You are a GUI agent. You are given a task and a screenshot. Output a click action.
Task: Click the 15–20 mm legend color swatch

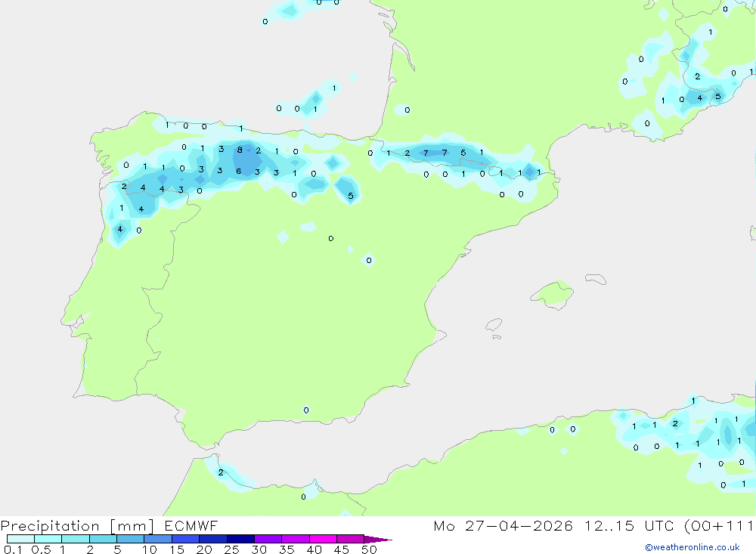point(186,539)
